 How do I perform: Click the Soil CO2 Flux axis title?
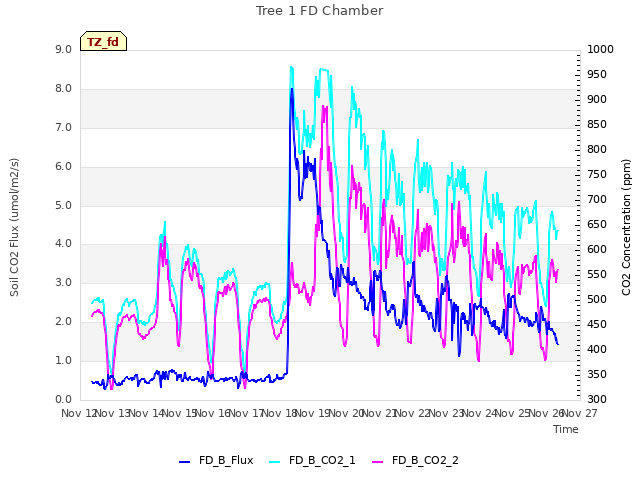pos(14,227)
